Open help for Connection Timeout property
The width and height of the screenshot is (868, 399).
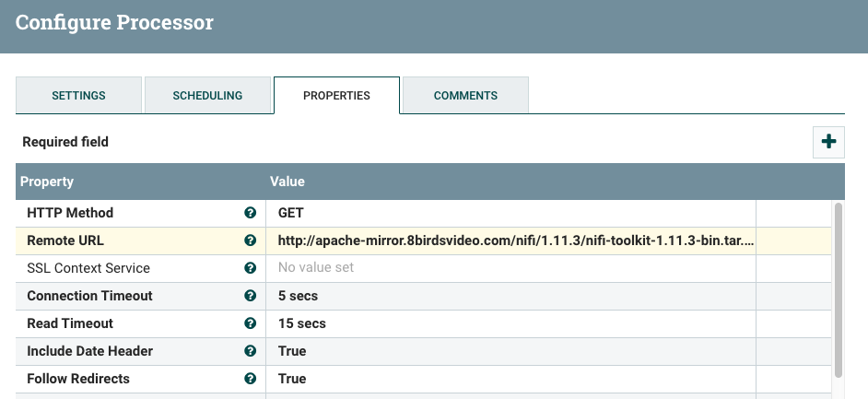point(251,296)
